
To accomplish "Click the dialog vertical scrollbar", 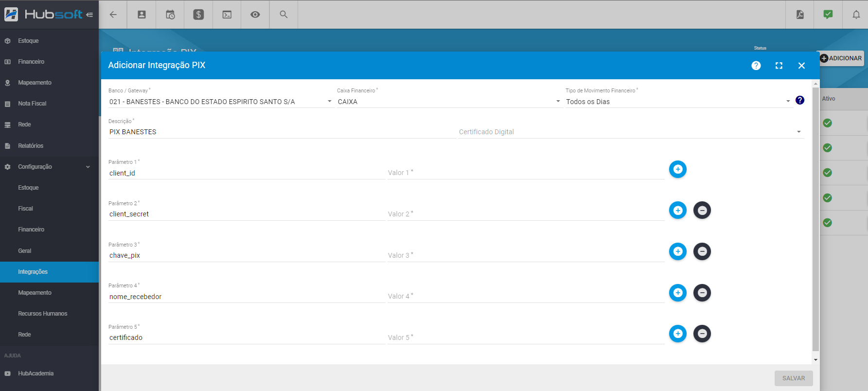I will point(815,219).
